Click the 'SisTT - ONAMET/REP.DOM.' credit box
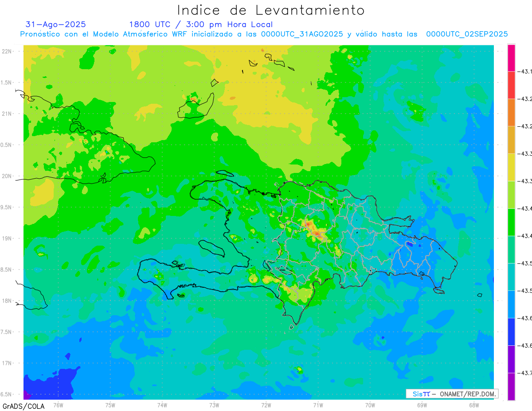The width and height of the screenshot is (532, 411). point(452,394)
